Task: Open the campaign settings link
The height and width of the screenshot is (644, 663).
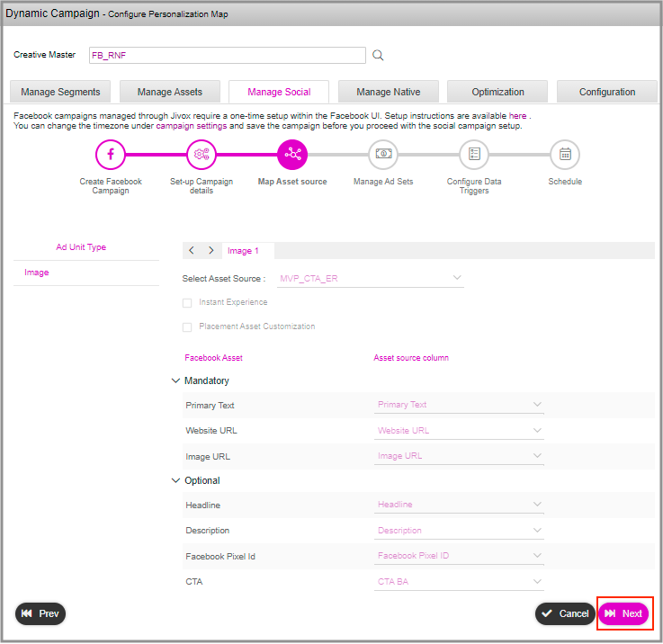Action: coord(191,126)
